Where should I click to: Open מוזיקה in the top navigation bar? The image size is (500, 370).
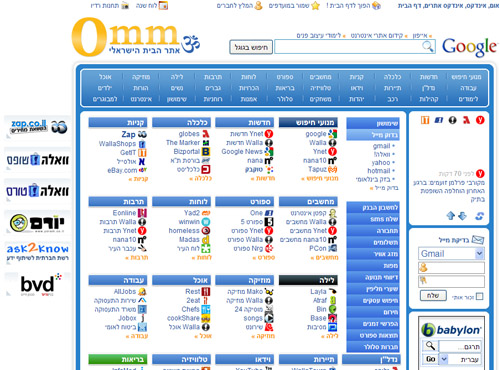(141, 77)
